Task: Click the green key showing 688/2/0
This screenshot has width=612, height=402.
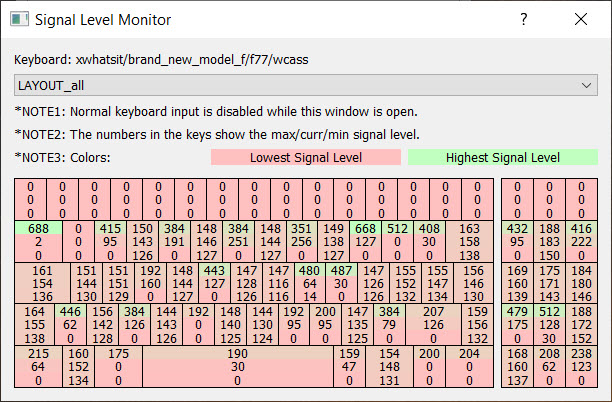Action: (38, 241)
